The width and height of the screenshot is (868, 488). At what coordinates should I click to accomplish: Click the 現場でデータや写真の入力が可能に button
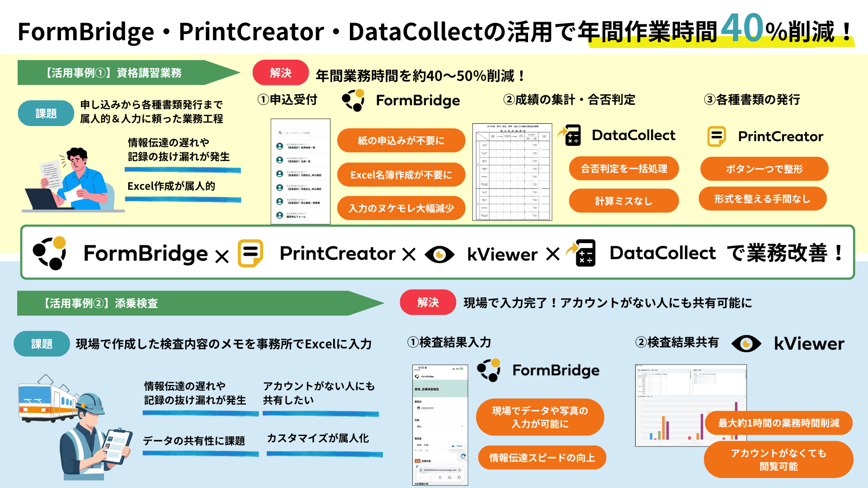pos(540,417)
